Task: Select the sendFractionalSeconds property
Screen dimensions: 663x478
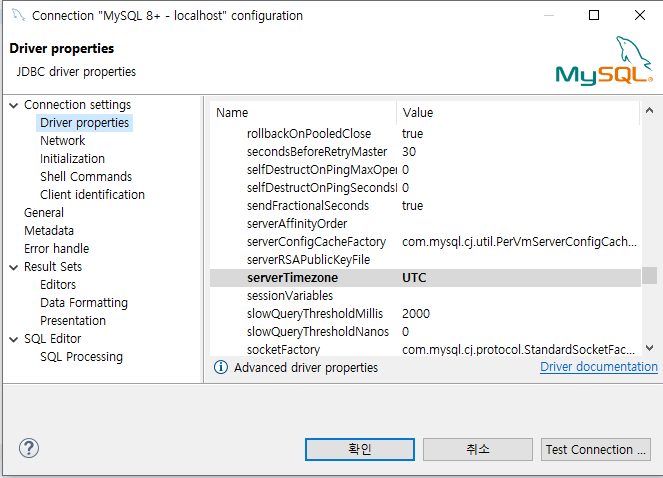Action: pyautogui.click(x=308, y=206)
